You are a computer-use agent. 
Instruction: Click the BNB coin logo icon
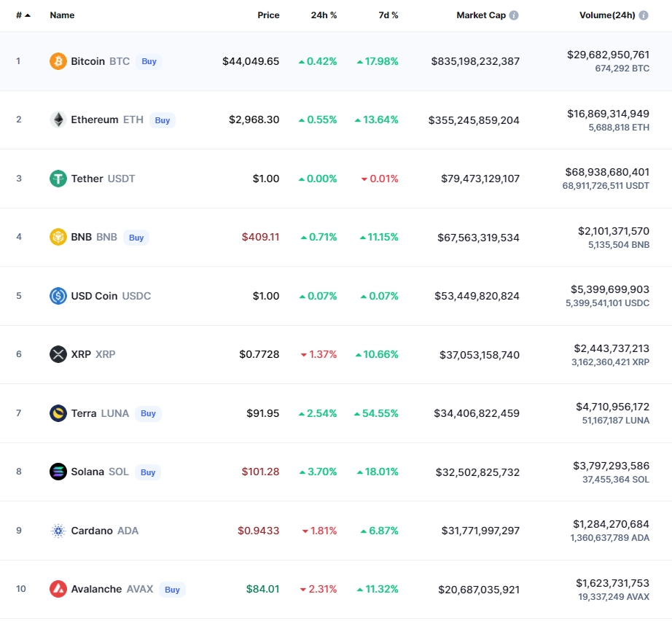58,237
